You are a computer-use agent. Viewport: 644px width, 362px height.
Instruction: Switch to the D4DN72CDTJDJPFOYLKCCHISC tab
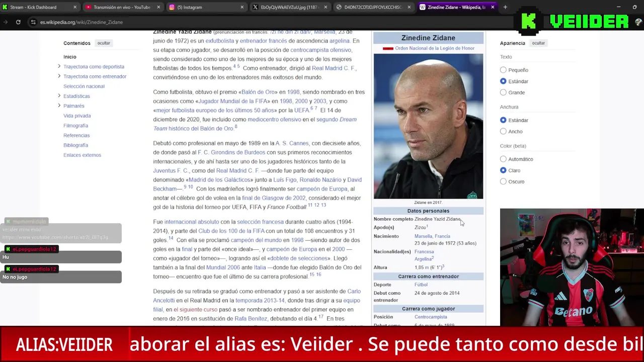pyautogui.click(x=372, y=7)
